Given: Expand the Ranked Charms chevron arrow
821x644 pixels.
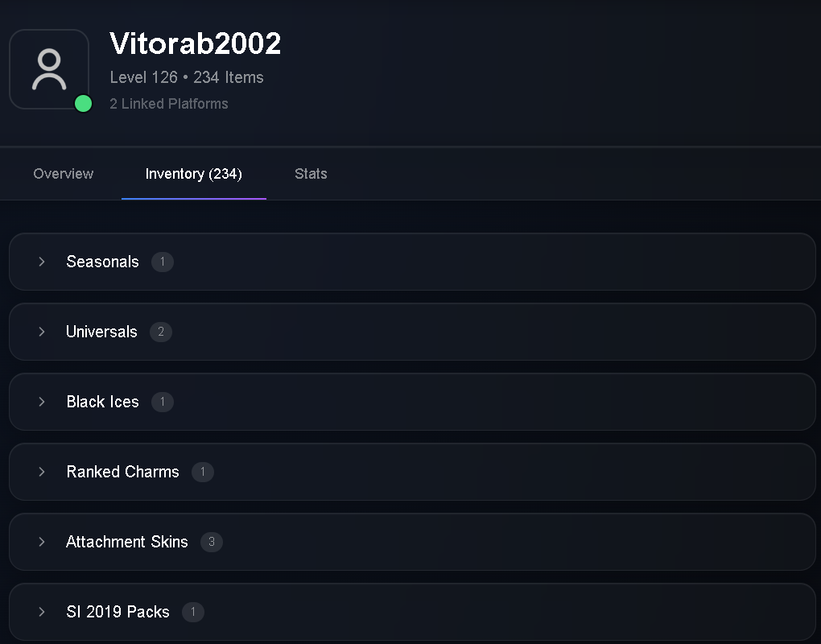Looking at the screenshot, I should click(x=42, y=472).
